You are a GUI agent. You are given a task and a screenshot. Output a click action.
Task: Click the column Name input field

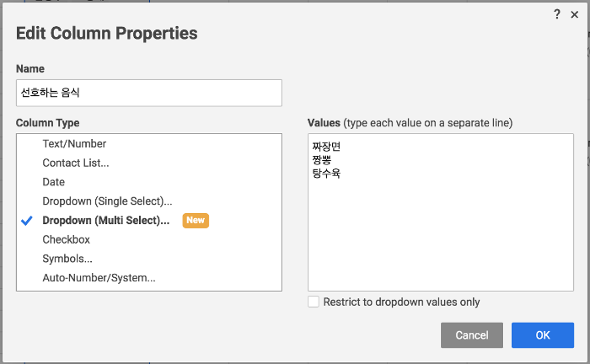pos(148,93)
